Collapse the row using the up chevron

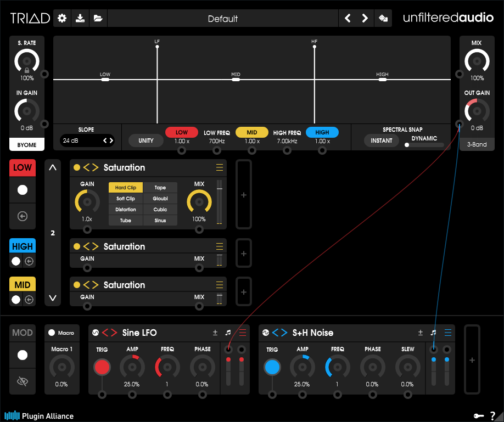click(53, 168)
